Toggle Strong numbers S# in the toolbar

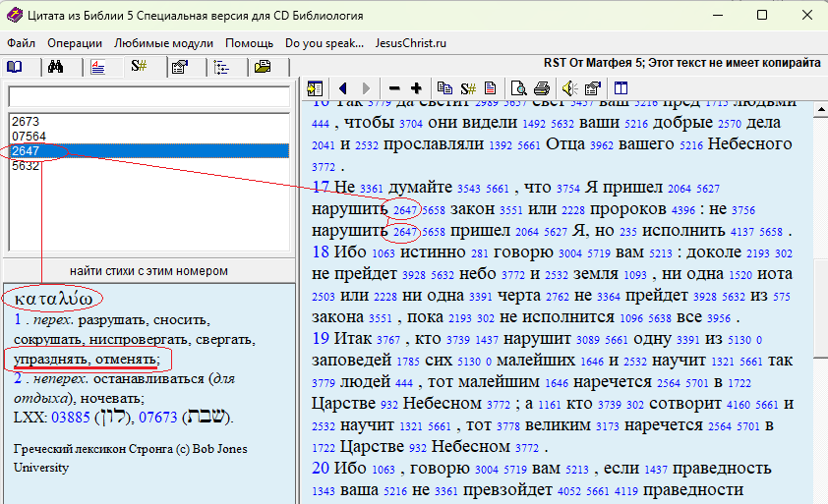coord(468,88)
